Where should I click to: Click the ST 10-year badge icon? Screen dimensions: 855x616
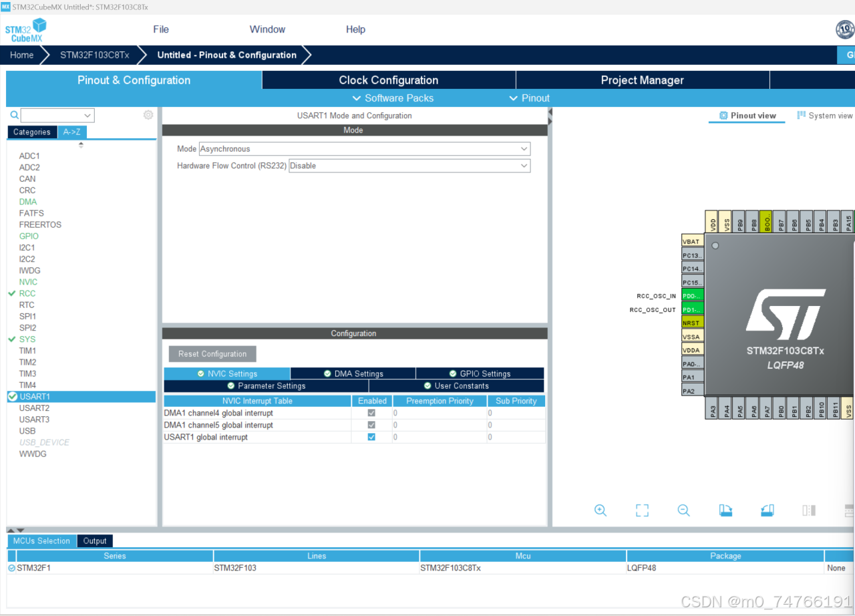[845, 29]
